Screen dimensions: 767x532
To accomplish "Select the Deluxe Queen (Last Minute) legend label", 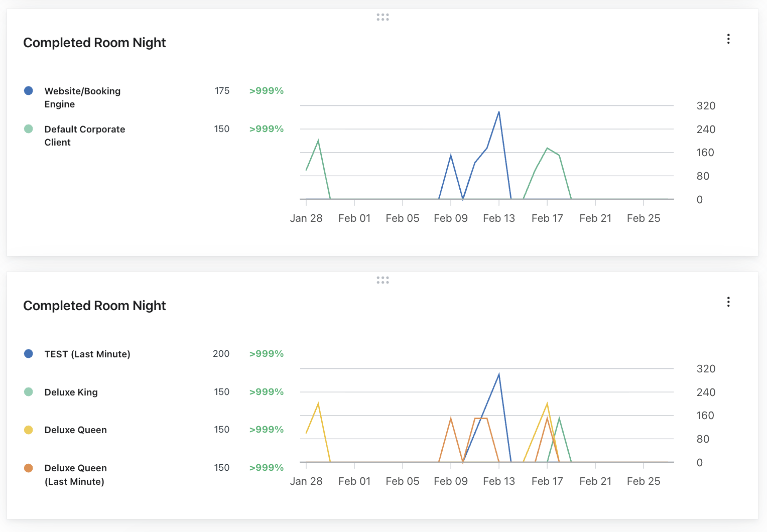I will click(75, 475).
